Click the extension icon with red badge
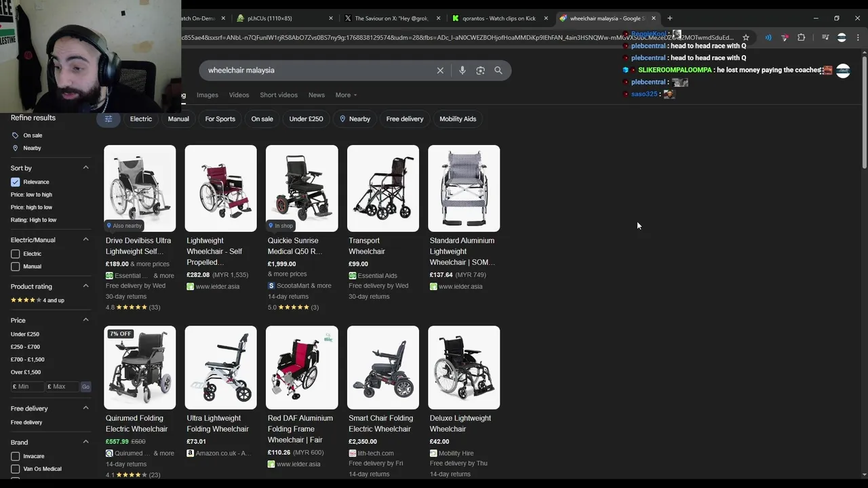 [785, 38]
